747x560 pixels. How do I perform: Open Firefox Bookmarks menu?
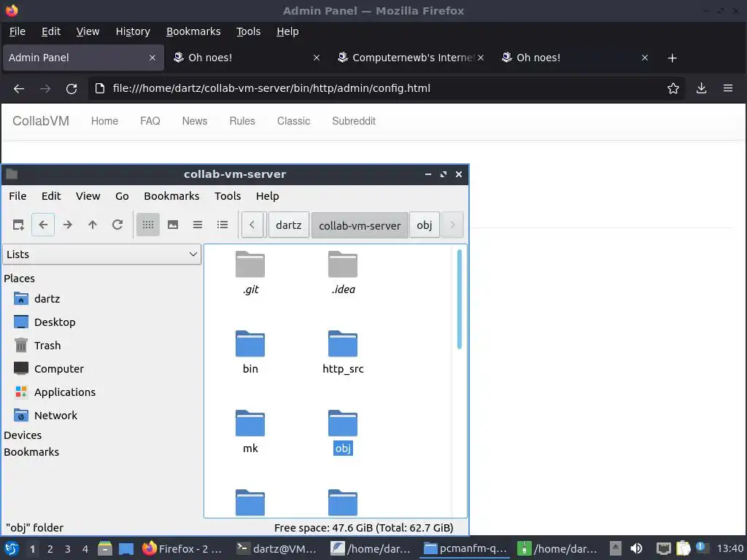click(x=193, y=31)
